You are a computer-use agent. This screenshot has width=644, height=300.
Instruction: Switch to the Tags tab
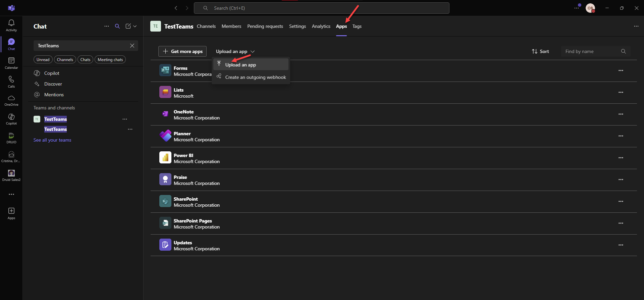point(357,26)
